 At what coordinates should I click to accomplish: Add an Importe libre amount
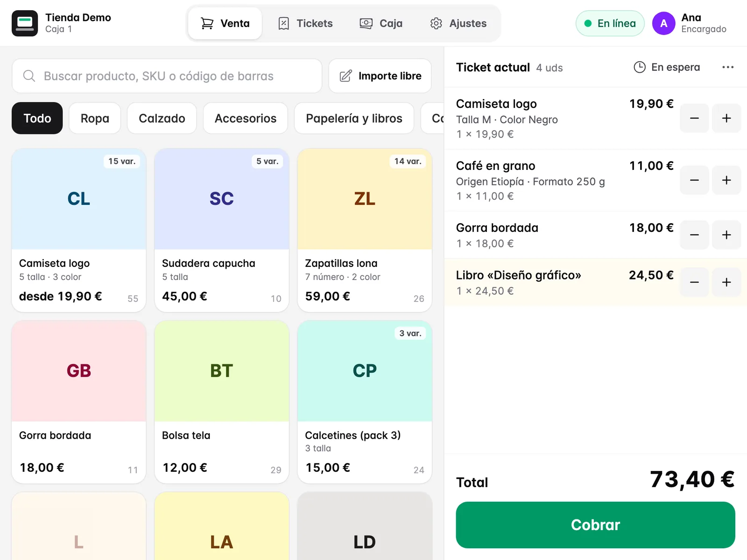click(380, 76)
